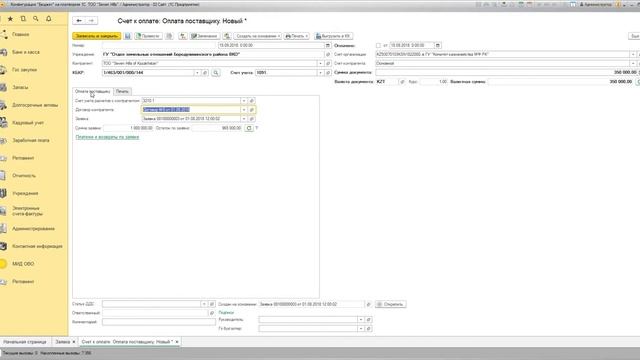Click the magnifier button next to КБКР
The height and width of the screenshot is (360, 640).
click(x=216, y=73)
